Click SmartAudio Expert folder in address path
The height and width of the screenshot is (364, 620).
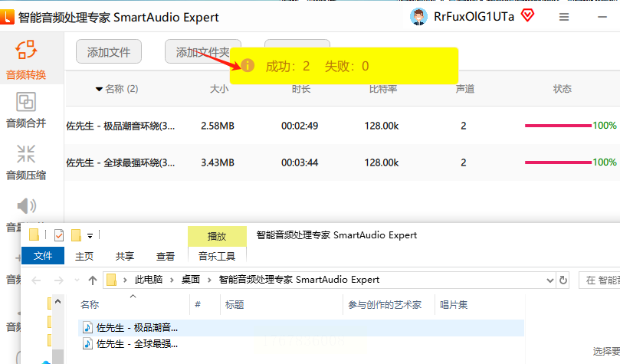click(299, 280)
